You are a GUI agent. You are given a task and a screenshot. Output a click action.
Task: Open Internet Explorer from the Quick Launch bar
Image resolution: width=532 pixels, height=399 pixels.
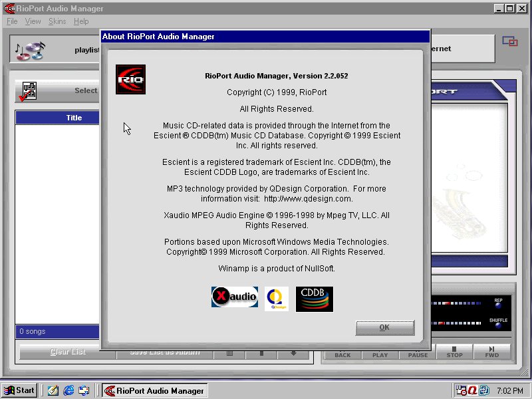[x=68, y=390]
